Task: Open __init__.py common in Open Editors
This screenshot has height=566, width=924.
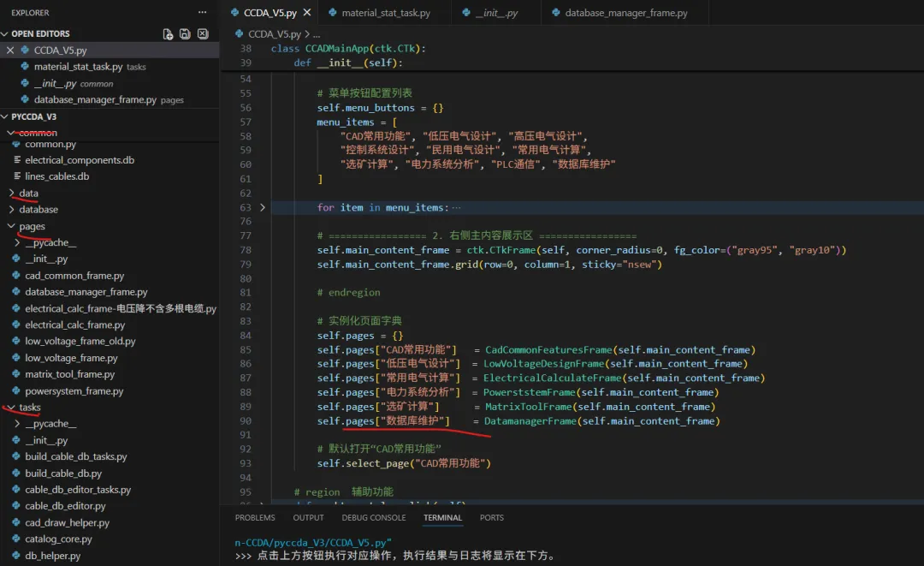Action: point(110,83)
